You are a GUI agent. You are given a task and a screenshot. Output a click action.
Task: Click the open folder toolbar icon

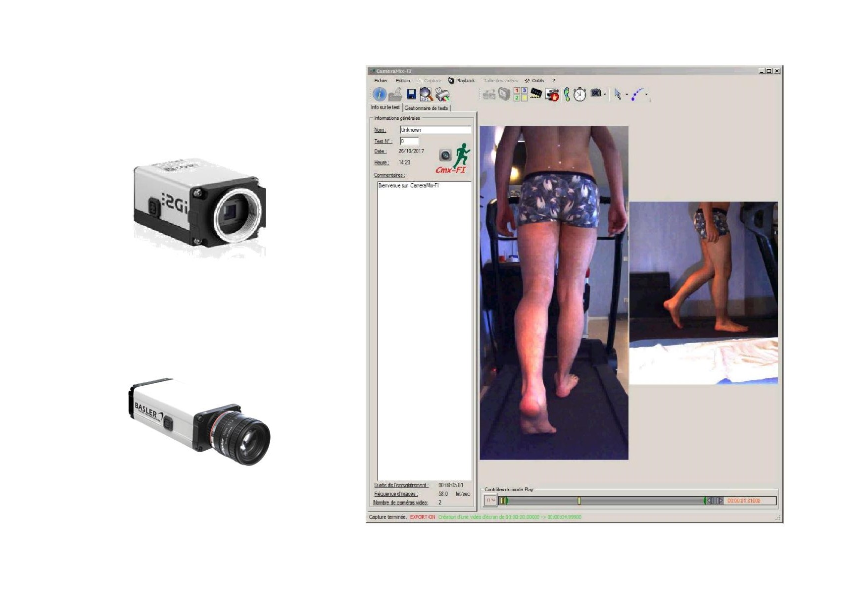tap(395, 94)
